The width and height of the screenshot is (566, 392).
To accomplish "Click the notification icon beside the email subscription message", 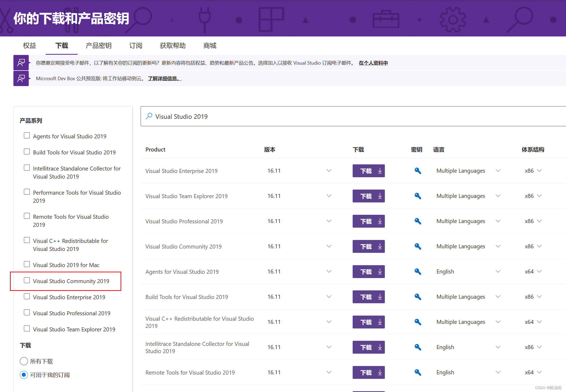I will pyautogui.click(x=21, y=63).
